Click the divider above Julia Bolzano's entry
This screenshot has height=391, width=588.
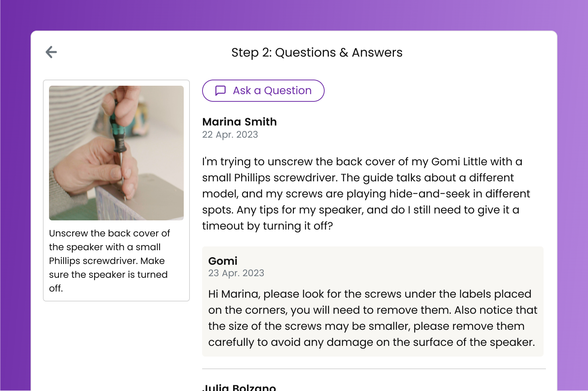pos(373,368)
